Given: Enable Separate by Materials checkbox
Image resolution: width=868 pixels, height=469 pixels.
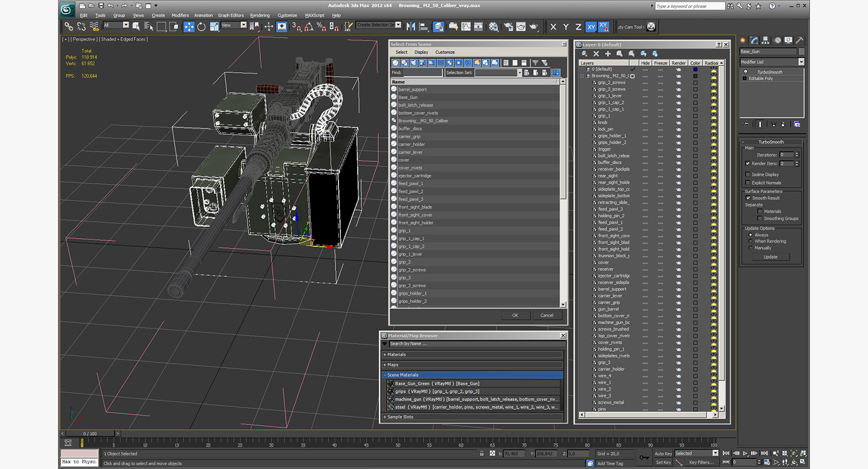Looking at the screenshot, I should [x=760, y=211].
